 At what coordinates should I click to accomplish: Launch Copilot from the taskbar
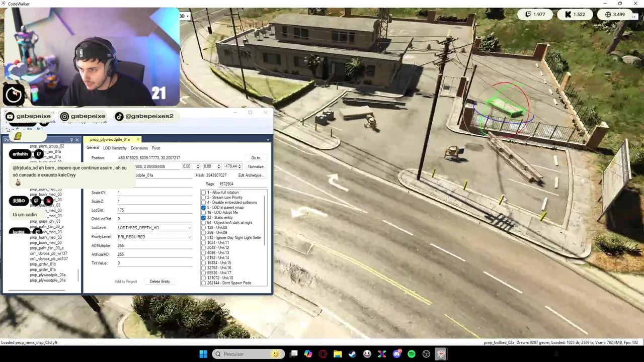(x=308, y=354)
